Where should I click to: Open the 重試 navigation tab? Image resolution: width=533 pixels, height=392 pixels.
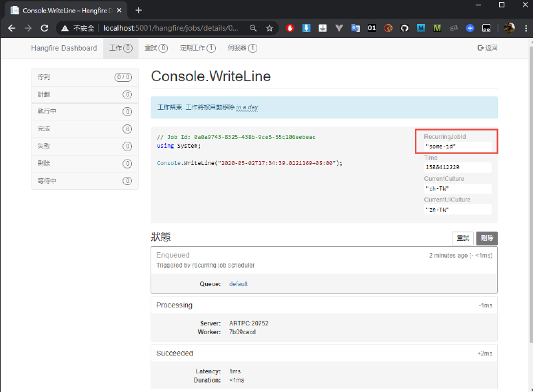[156, 48]
